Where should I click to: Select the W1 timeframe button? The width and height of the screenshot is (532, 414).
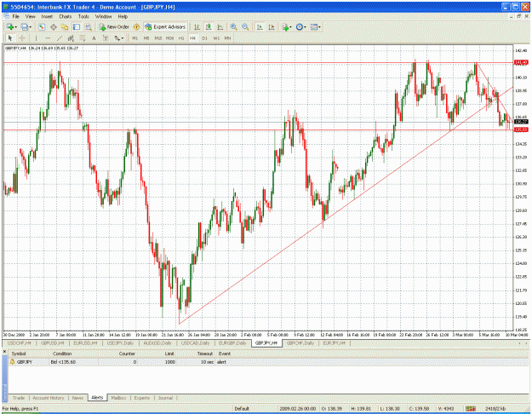tap(216, 38)
